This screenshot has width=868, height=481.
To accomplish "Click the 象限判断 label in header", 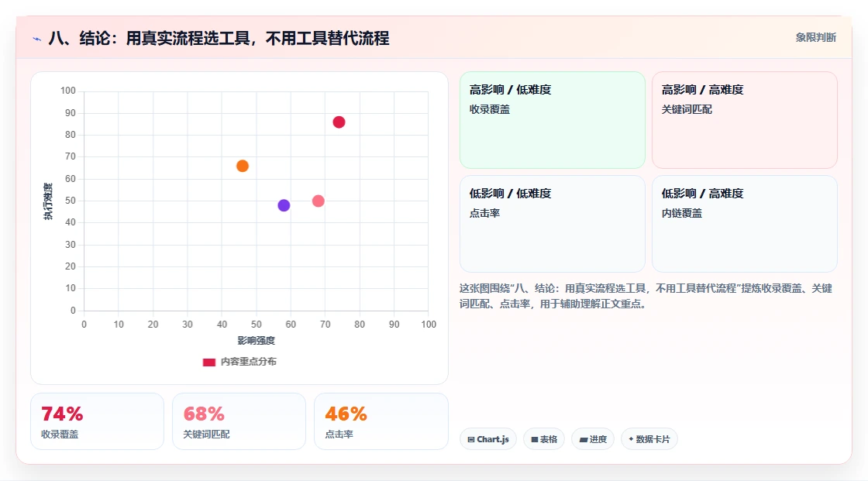I will (x=816, y=38).
